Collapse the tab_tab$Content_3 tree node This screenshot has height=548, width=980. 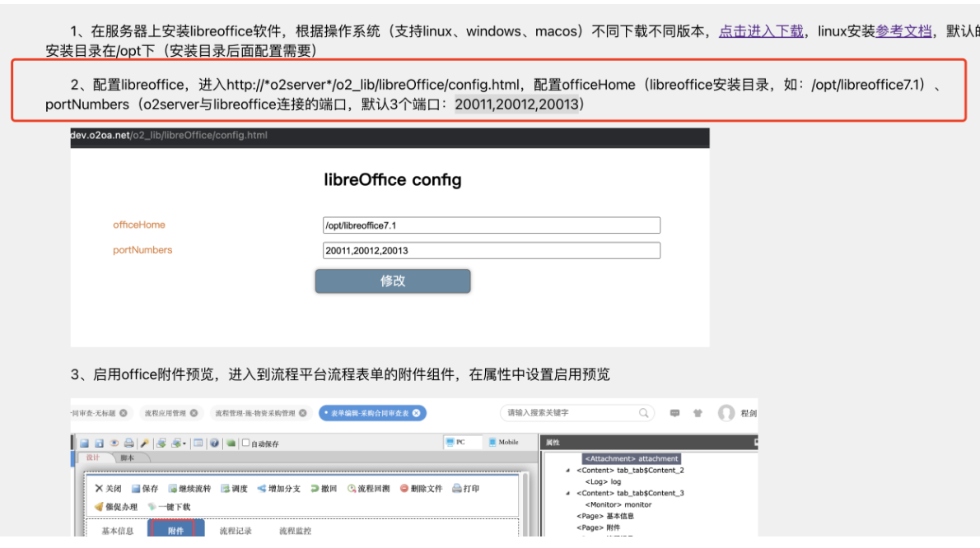(x=567, y=493)
